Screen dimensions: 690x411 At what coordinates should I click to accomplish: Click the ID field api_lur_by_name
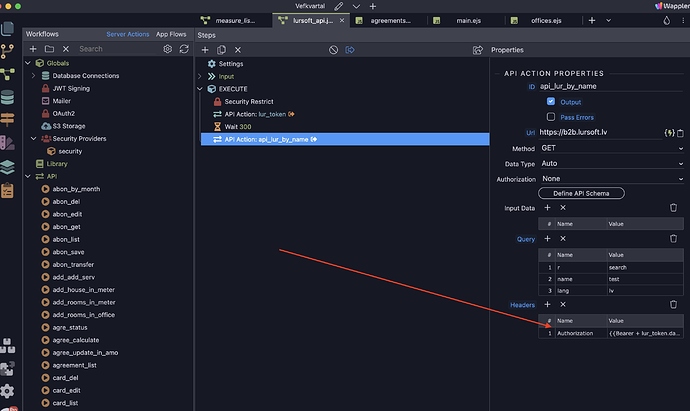pos(611,86)
